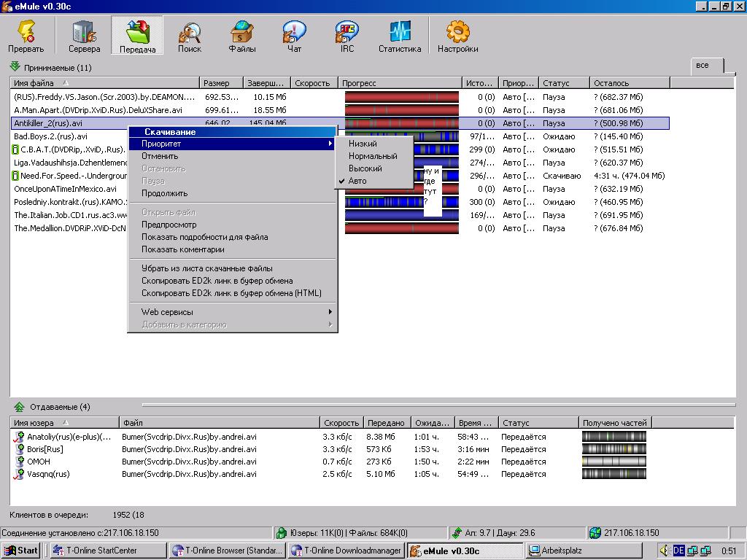The image size is (747, 560).
Task: Copy ED2k link to clipboard menu entry
Action: [232, 281]
